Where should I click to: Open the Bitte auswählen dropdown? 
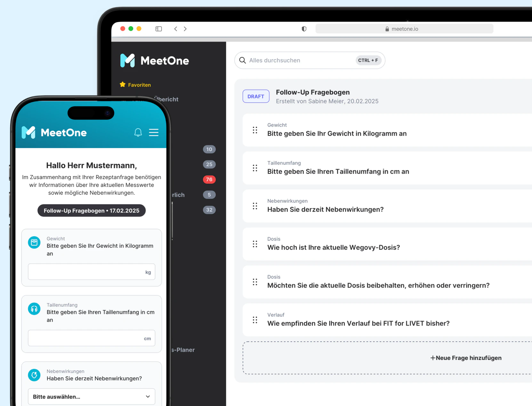[x=92, y=397]
